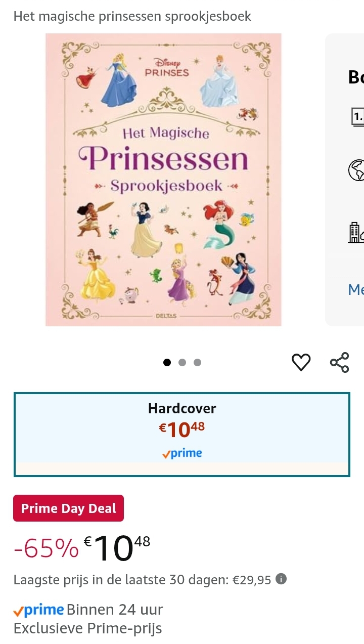Screen dimensions: 364x644
Task: Click the Prime Day Deal badge
Action: tap(68, 508)
